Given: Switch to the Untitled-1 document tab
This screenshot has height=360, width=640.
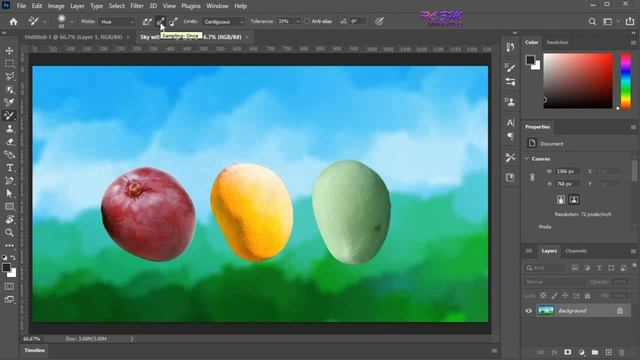Looking at the screenshot, I should tap(73, 37).
